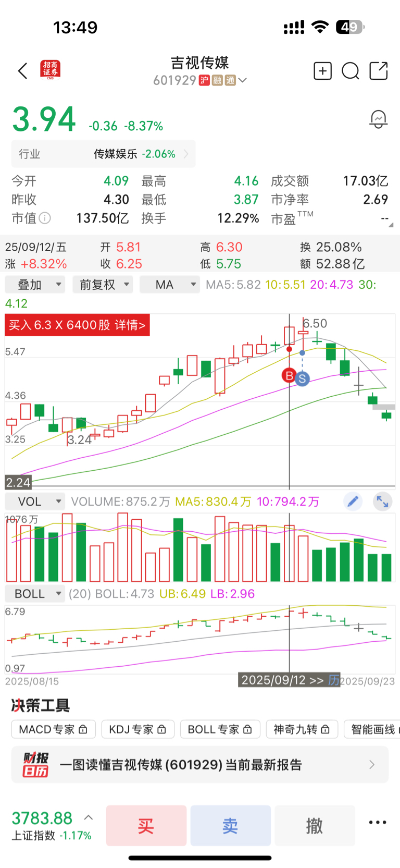Open MACD专家 tool

53,729
